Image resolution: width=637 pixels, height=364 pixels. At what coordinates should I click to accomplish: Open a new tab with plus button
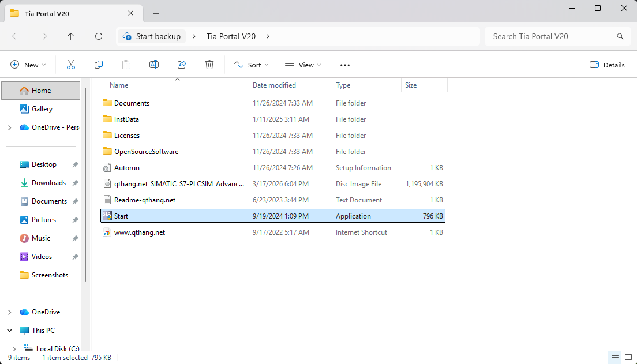(156, 13)
